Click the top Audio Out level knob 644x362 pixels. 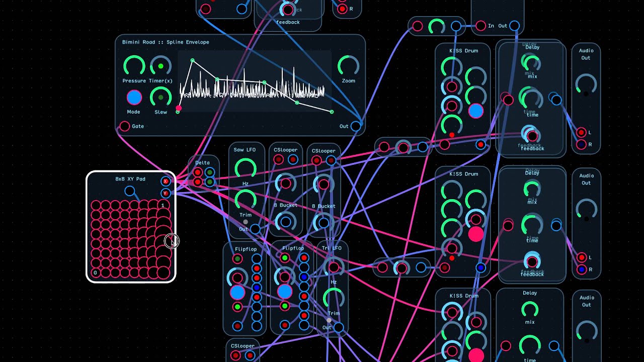(586, 85)
